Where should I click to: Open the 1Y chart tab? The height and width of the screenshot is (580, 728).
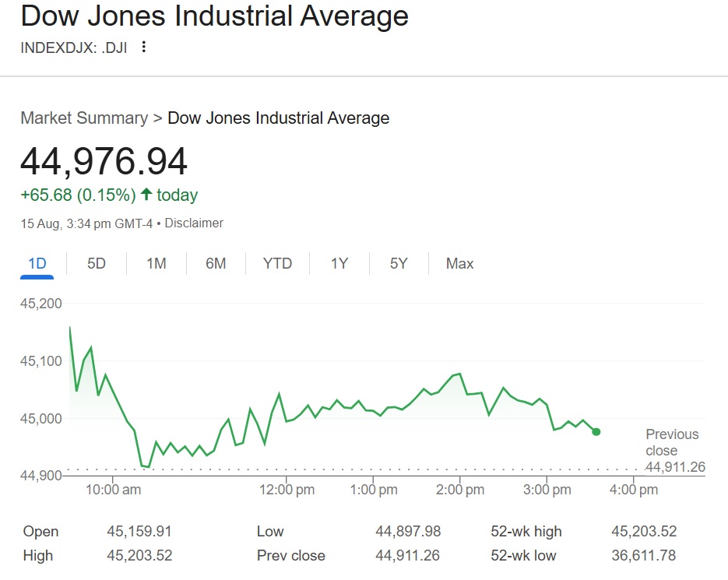pos(339,264)
